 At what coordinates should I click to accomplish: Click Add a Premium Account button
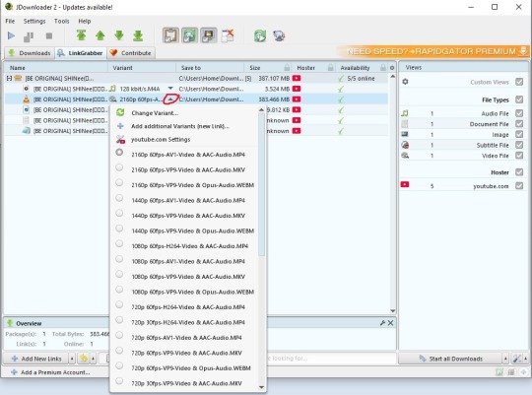[x=50, y=372]
